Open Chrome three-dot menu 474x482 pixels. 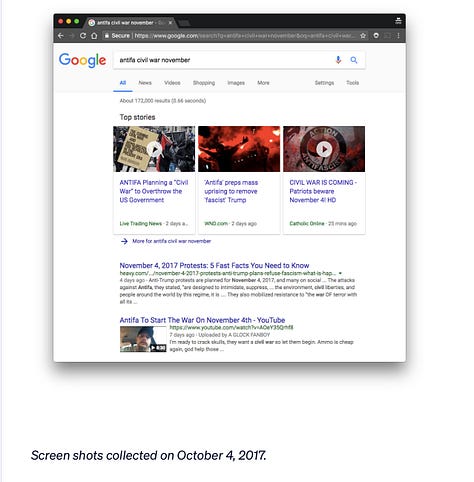pyautogui.click(x=398, y=36)
